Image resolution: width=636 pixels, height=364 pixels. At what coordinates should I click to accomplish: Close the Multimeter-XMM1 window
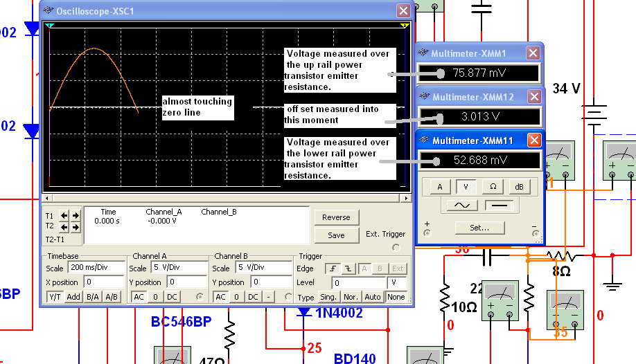pos(533,53)
